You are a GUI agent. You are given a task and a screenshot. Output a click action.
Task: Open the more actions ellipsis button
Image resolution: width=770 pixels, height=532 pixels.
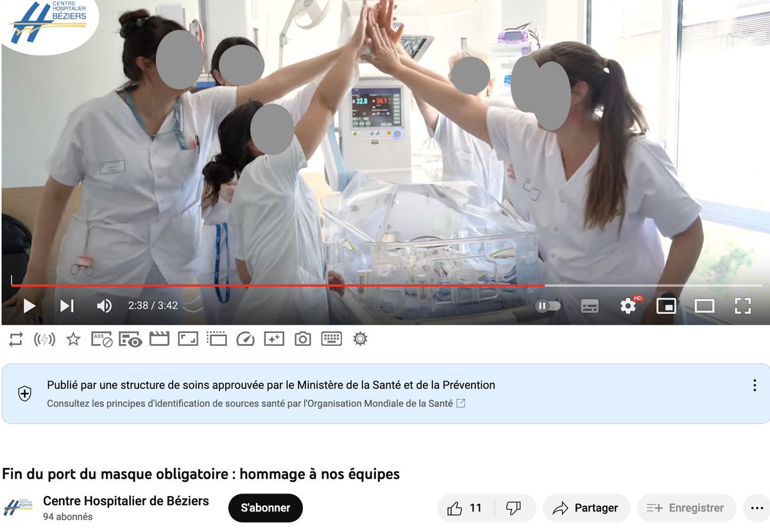[756, 508]
